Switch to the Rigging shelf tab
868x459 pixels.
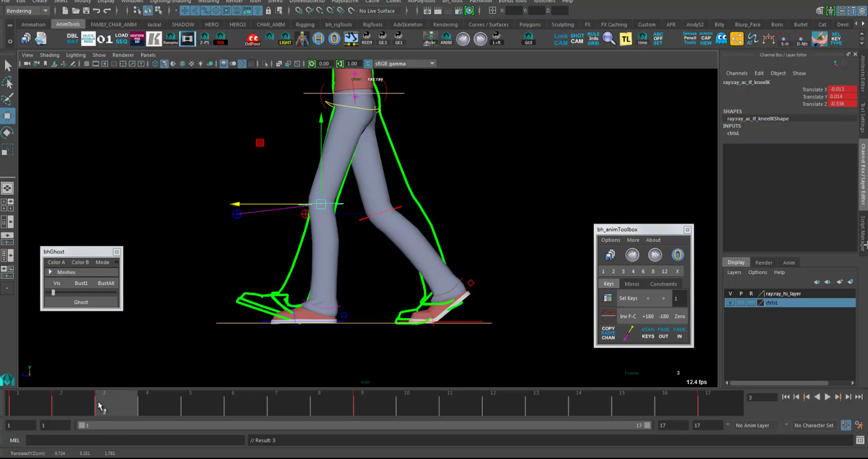(x=305, y=24)
